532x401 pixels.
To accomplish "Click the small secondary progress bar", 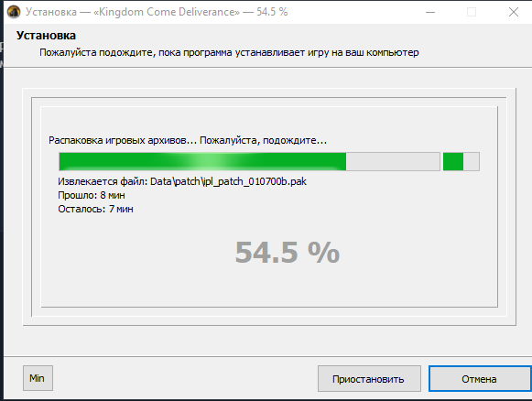I will pyautogui.click(x=461, y=161).
